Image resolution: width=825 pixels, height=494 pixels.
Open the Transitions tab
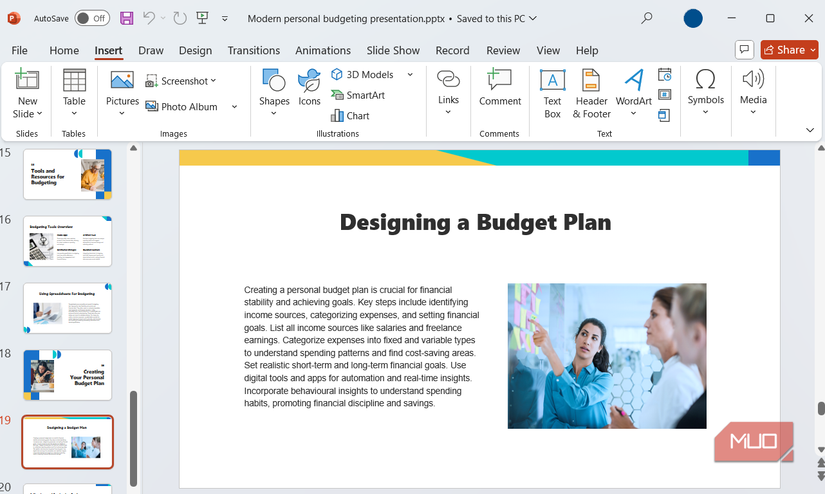(254, 51)
